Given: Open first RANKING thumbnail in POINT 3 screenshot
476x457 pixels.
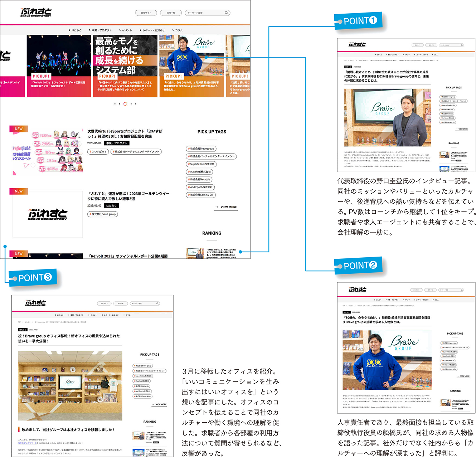Looking at the screenshot, I should [x=139, y=436].
